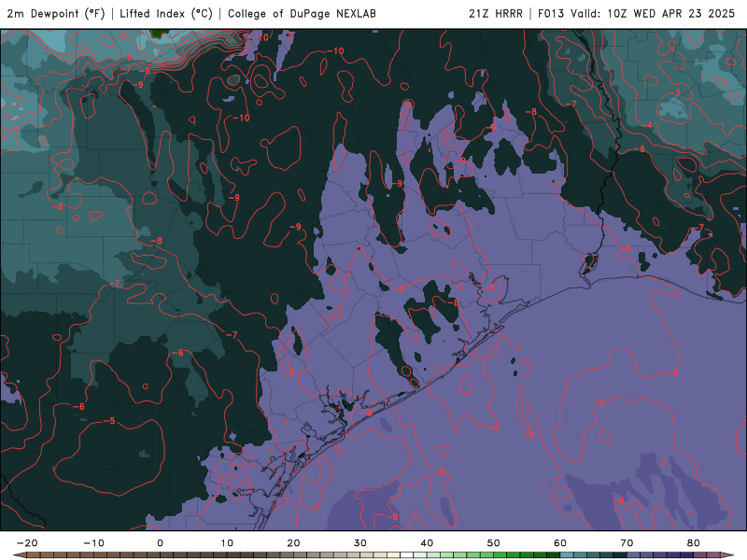
Task: Click the '40' color bar label
Action: (427, 543)
